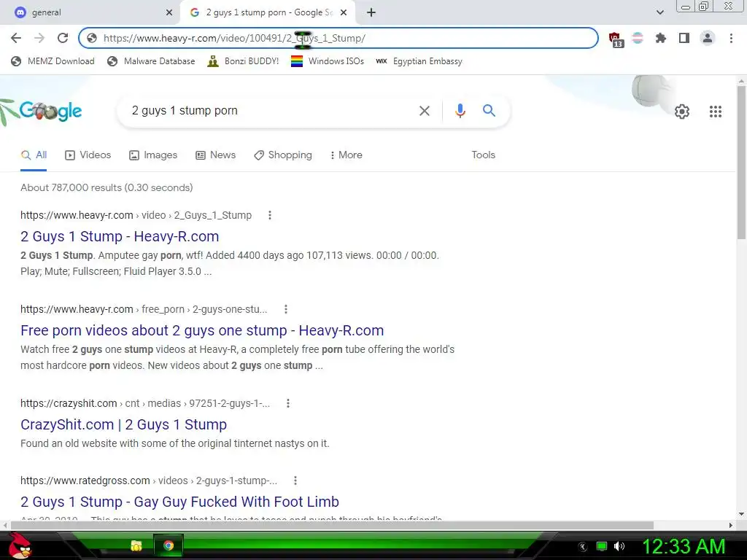Close the Google Search tab
This screenshot has width=747, height=560.
(x=344, y=12)
